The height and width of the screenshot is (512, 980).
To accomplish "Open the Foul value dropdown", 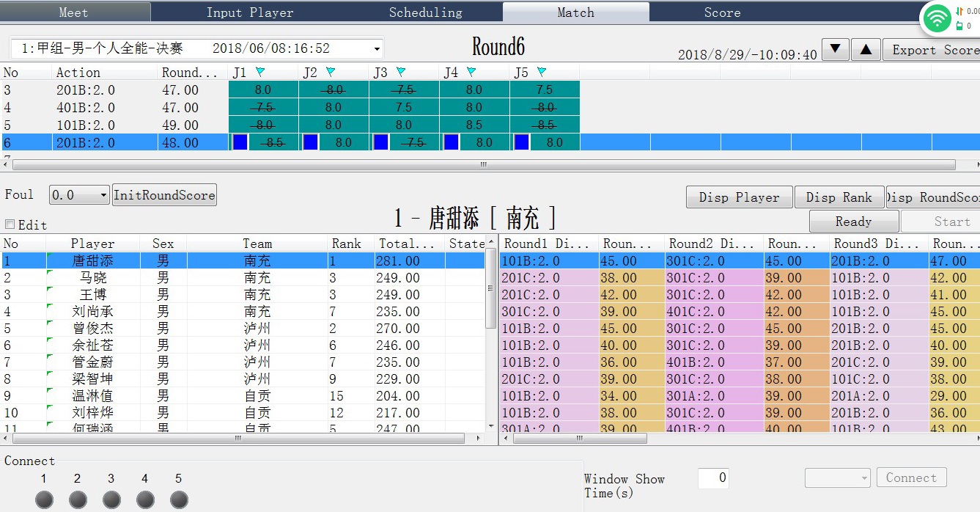I will (103, 195).
